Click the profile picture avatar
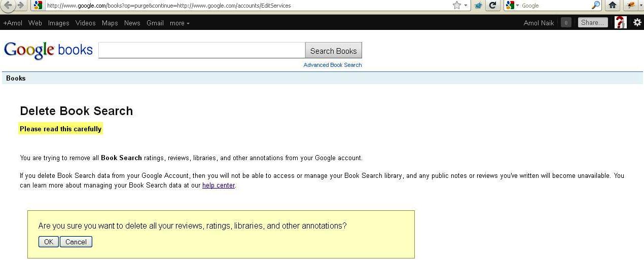This screenshot has height=261, width=644. [620, 22]
